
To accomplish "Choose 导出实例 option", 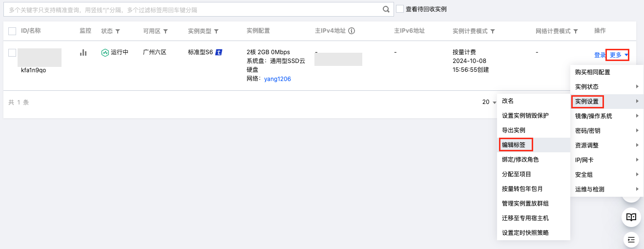I will 534,130.
